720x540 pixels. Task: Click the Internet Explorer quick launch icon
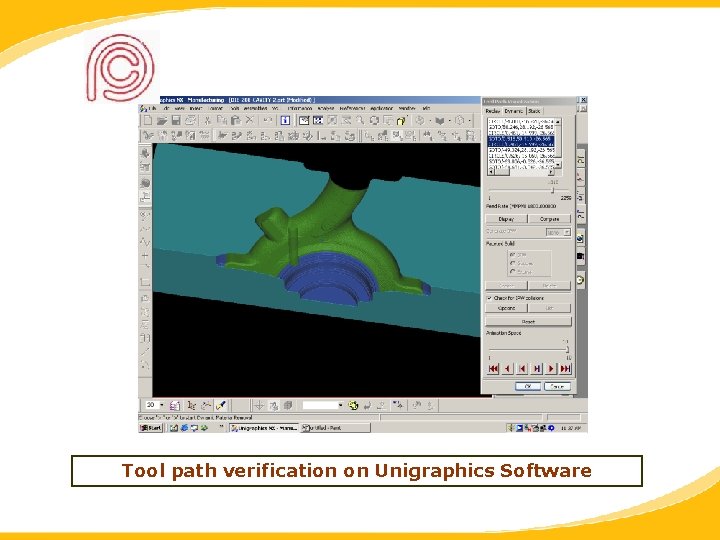point(184,428)
